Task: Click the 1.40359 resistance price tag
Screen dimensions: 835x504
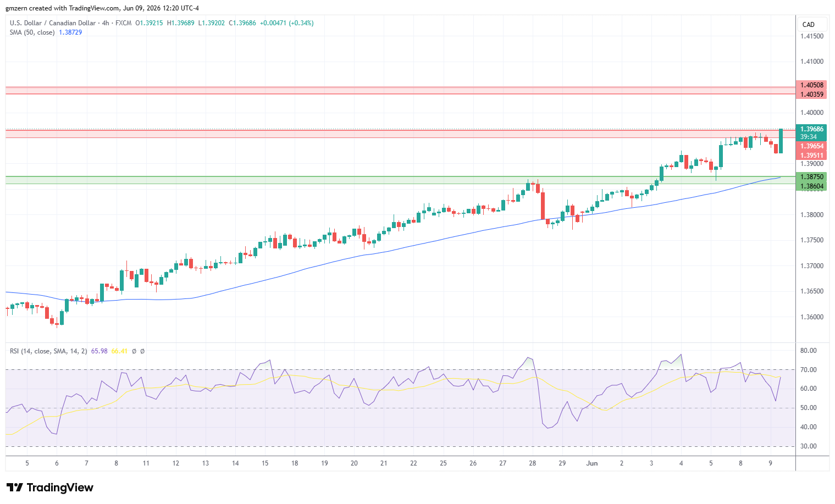Action: 812,95
